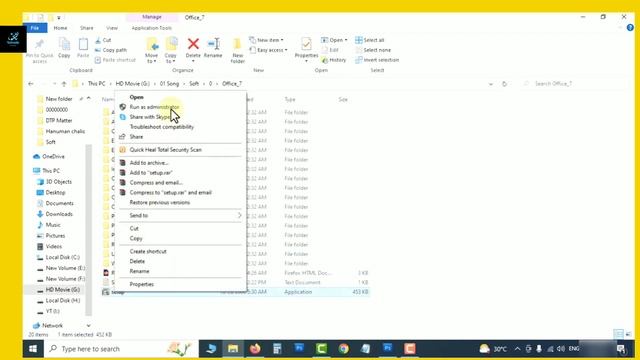Click the Size column header
The height and width of the screenshot is (360, 640).
(x=343, y=100)
